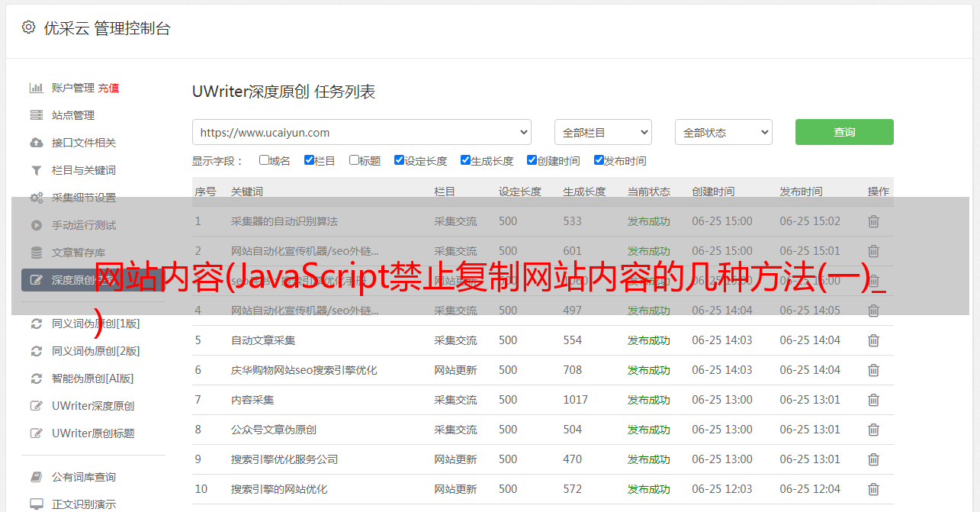Click the 关键词 column header
This screenshot has width=980, height=512.
[247, 192]
